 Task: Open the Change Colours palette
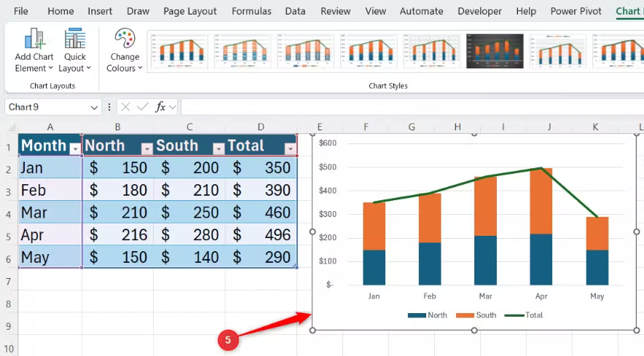click(125, 50)
